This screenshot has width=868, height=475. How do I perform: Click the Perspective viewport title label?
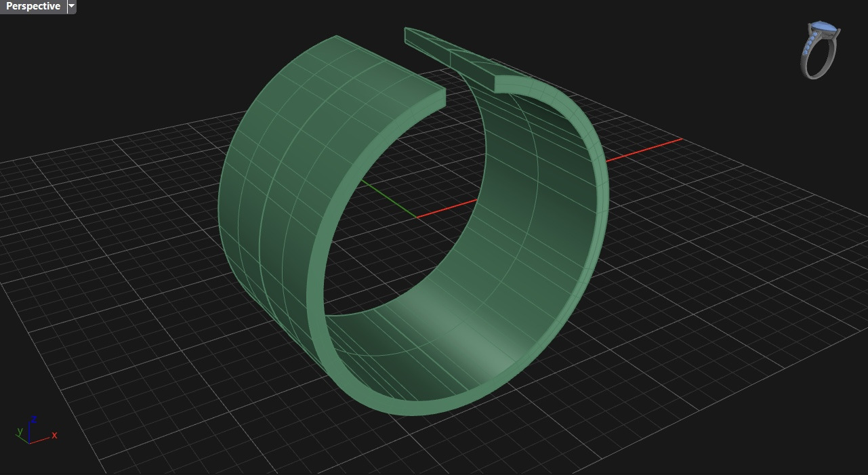click(33, 6)
